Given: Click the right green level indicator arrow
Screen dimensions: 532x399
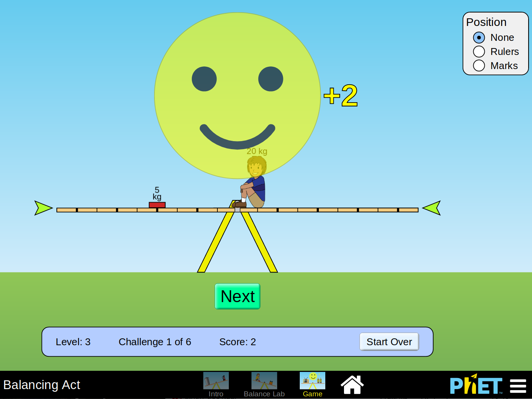Looking at the screenshot, I should click(432, 208).
